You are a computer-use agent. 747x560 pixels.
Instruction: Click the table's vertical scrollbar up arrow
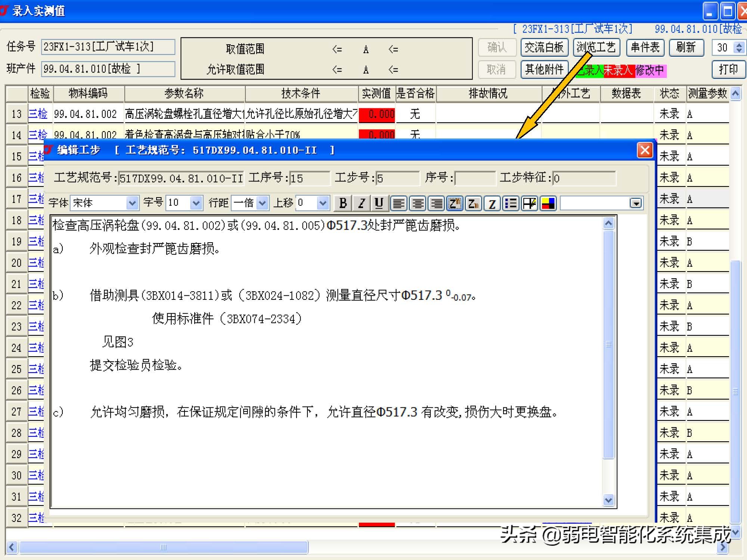point(735,93)
